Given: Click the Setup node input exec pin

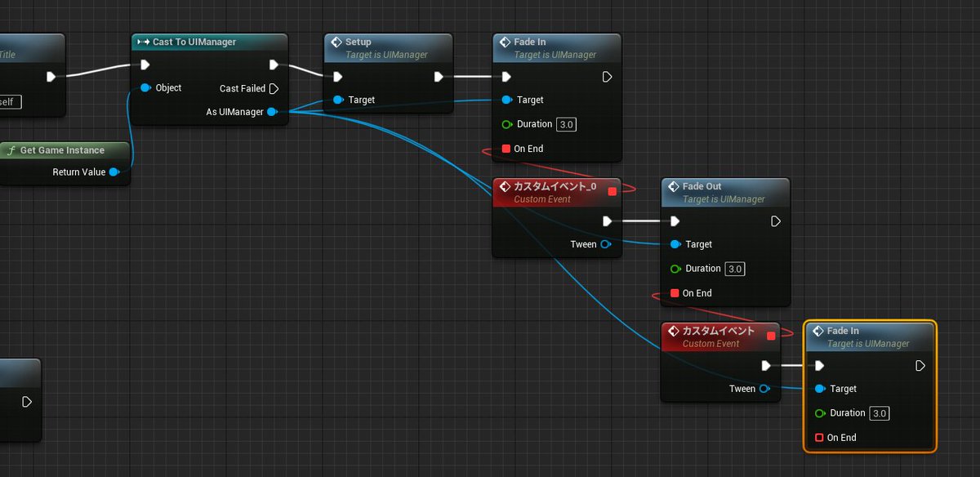Looking at the screenshot, I should [x=337, y=77].
